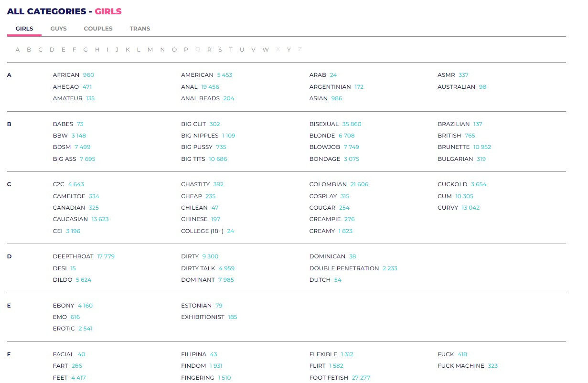Choose letter I in the alphabet index
588x383 pixels.
[x=107, y=50]
